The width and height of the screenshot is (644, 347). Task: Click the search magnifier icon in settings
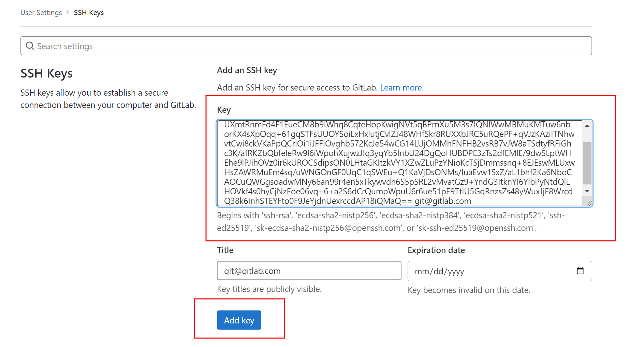coord(30,46)
